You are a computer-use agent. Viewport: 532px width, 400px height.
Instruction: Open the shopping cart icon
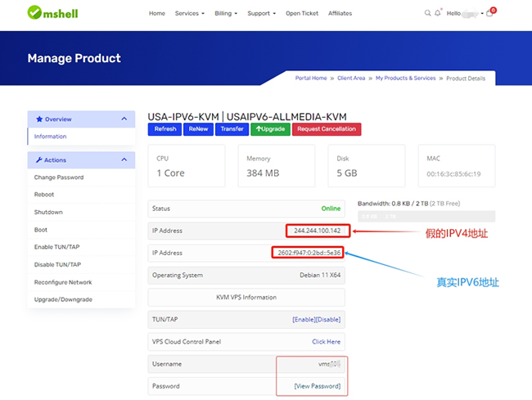pyautogui.click(x=489, y=13)
